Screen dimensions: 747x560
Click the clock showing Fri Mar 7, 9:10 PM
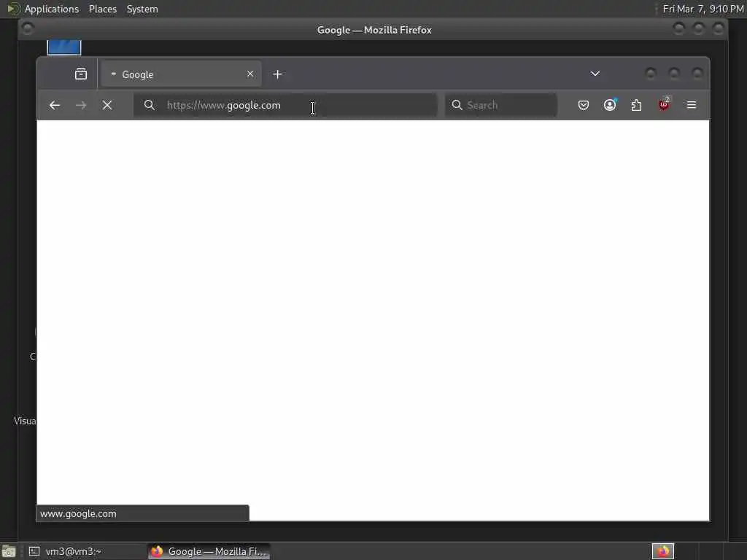coord(703,9)
